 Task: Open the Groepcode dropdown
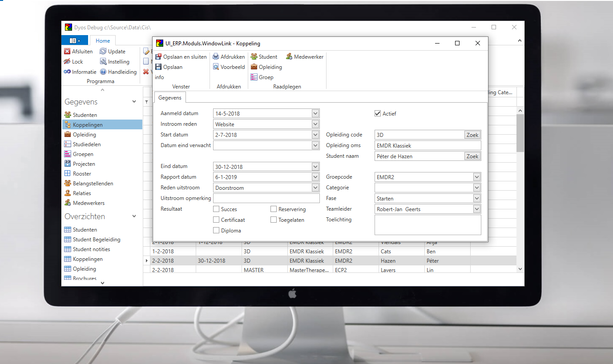[477, 177]
